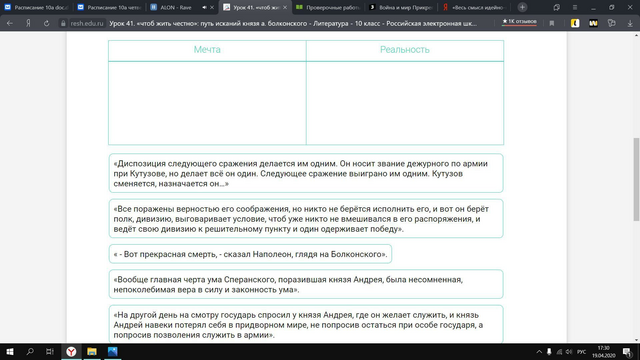The height and width of the screenshot is (360, 640).
Task: Click the scrollbar up arrow
Action: pos(636,36)
